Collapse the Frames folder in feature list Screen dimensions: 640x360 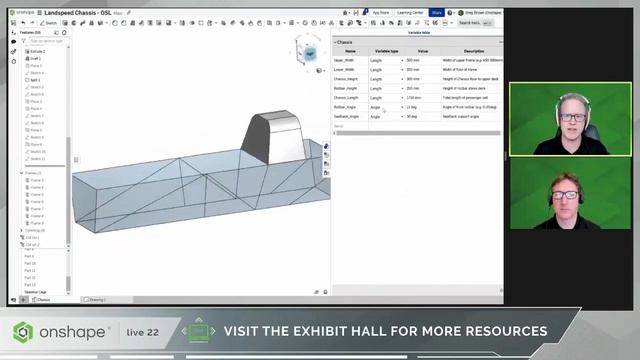coord(22,173)
